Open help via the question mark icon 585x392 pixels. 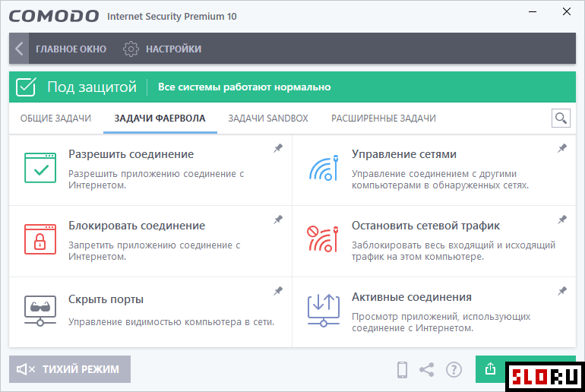[454, 370]
